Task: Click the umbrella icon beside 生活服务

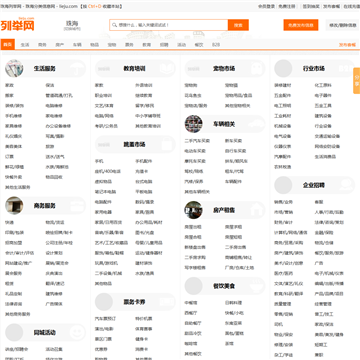Action: (77, 68)
